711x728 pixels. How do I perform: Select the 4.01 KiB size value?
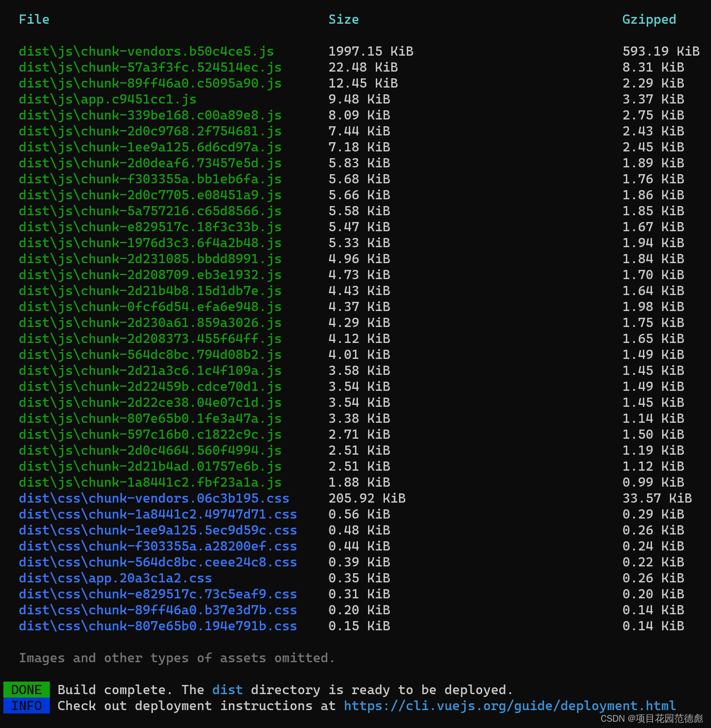(359, 355)
